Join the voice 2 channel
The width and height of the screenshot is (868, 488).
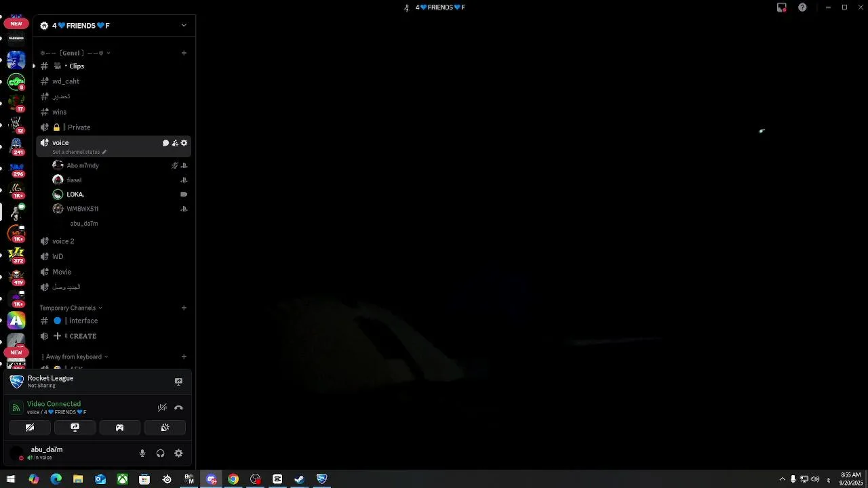114,241
